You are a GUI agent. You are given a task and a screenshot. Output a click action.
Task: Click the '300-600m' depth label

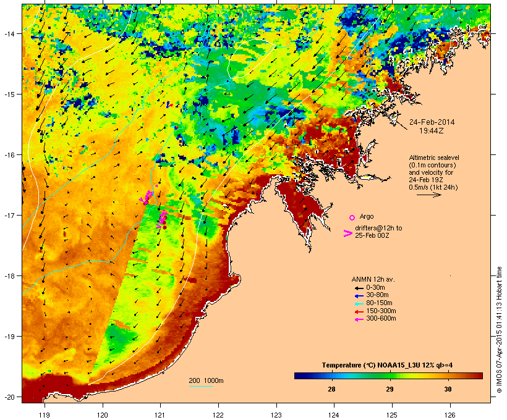click(x=381, y=319)
